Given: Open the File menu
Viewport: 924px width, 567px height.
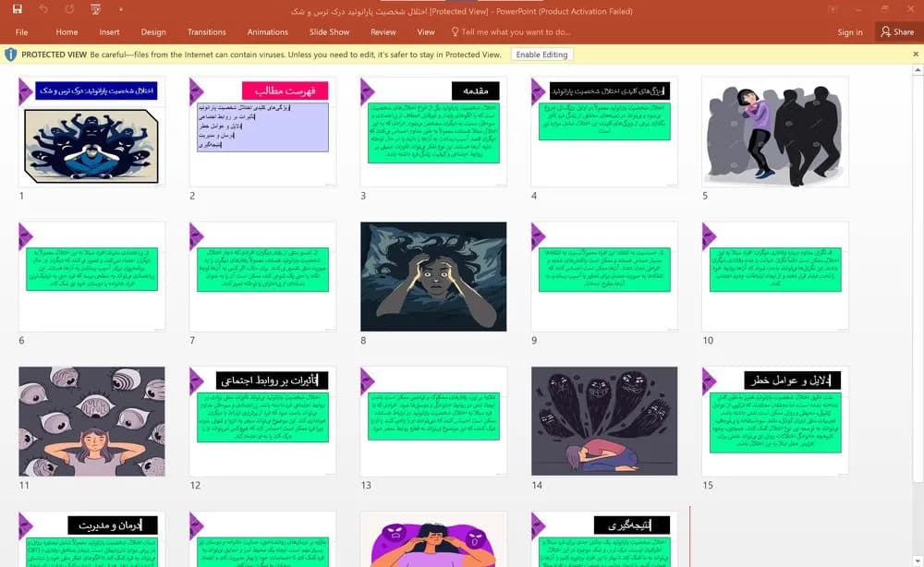Looking at the screenshot, I should tap(22, 32).
